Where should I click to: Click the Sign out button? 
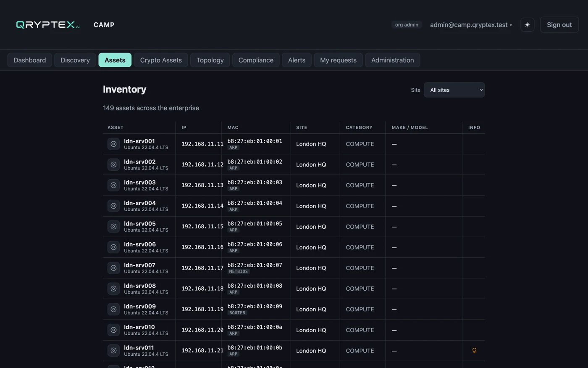(x=559, y=25)
